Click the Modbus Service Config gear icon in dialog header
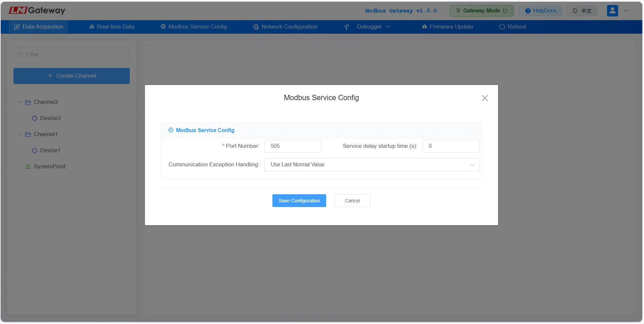This screenshot has height=324, width=644. [171, 130]
